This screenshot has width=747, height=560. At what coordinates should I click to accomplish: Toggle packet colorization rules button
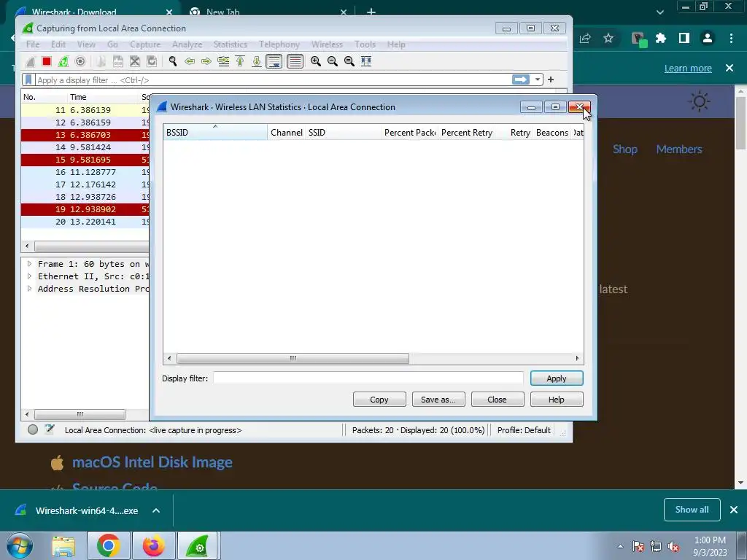tap(295, 61)
